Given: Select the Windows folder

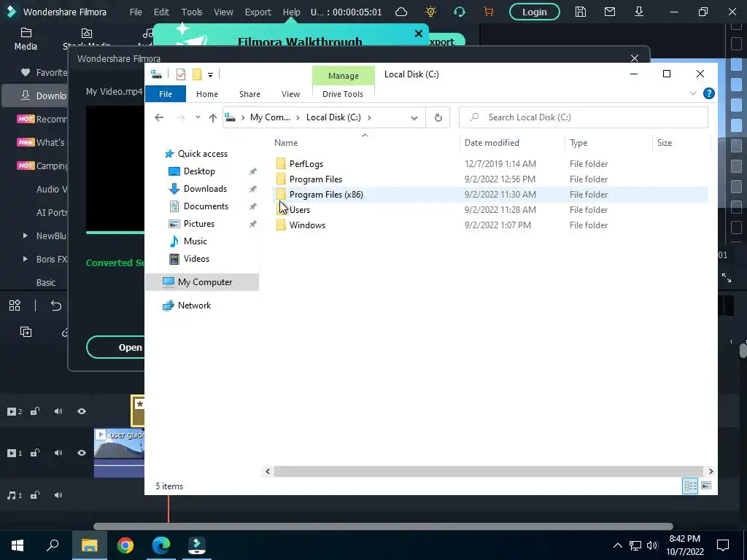Looking at the screenshot, I should (x=307, y=225).
